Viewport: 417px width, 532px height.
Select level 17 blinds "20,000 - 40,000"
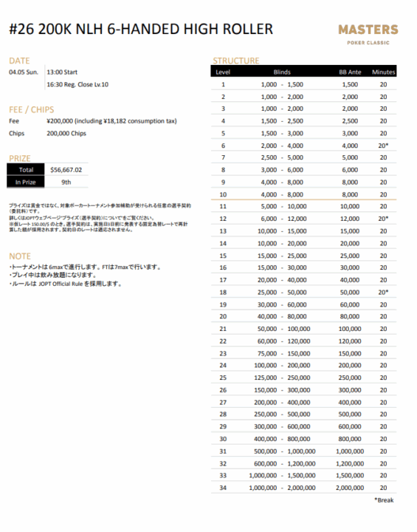click(x=282, y=280)
